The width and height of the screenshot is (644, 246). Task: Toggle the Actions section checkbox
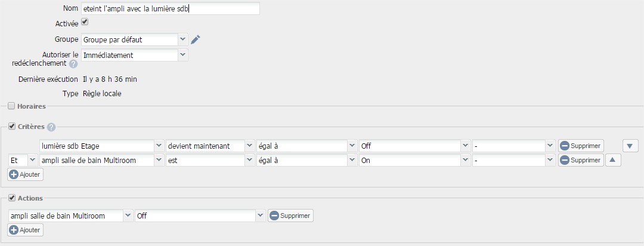point(11,198)
